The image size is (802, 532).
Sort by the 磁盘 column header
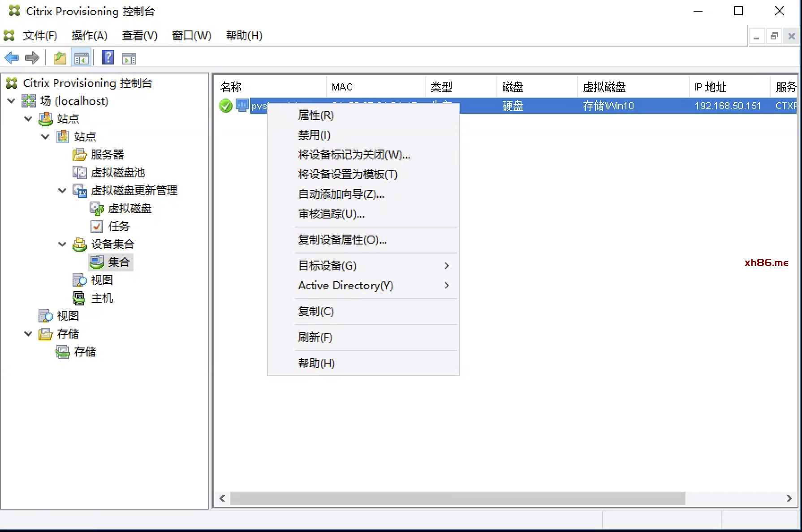tap(537, 87)
